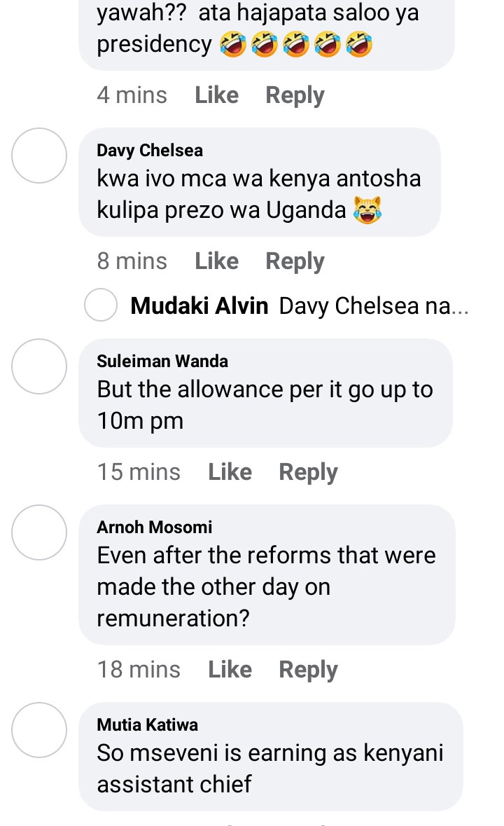Open Mudaki Alvin's small reply avatar
Viewport: 504px width, 826px height.
click(x=101, y=305)
